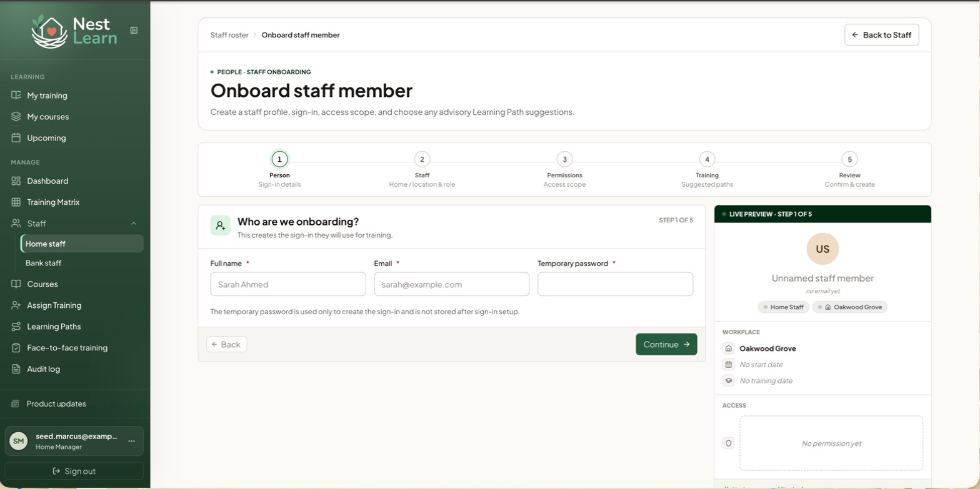Jump to step 5 Review
Screen dimensions: 980x489
(849, 169)
